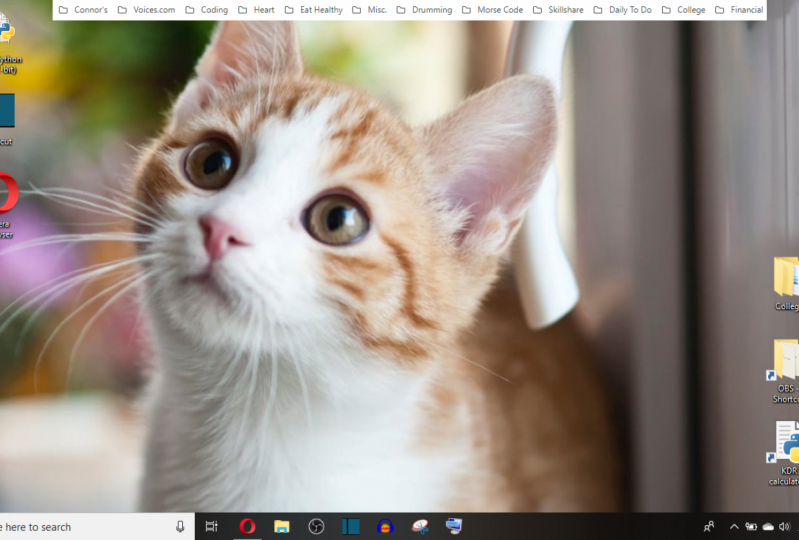
Task: Launch OBS Studio from the taskbar
Action: (x=316, y=526)
